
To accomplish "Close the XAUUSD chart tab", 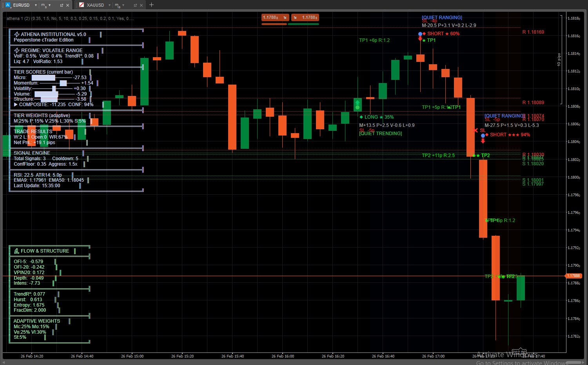I will [142, 5].
